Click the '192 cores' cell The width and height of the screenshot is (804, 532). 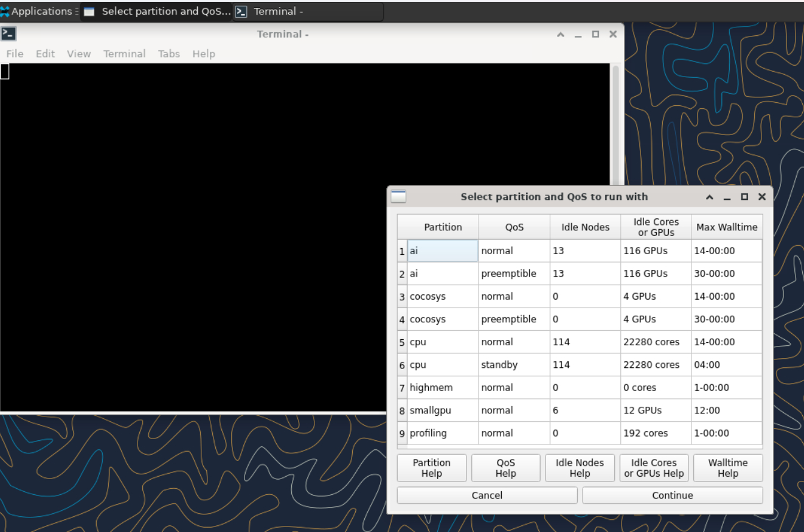tap(656, 433)
